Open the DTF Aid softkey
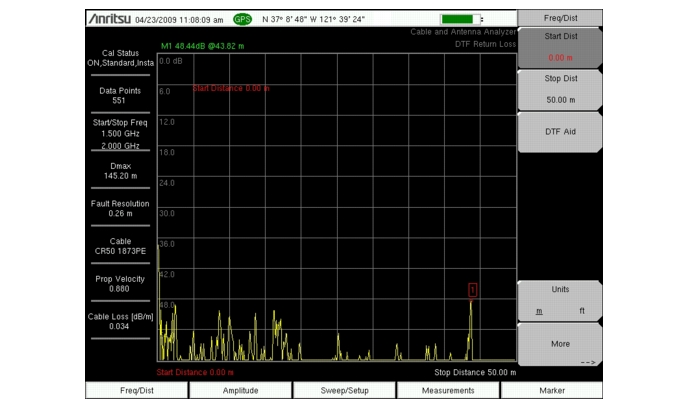Image resolution: width=689 pixels, height=408 pixels. pyautogui.click(x=560, y=132)
